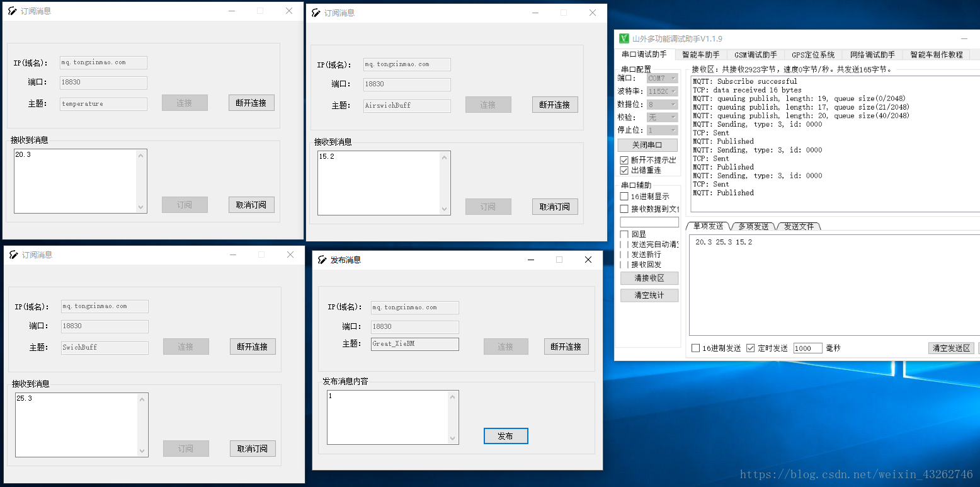Close the 发布消息 window
Viewport: 980px width, 487px height.
[588, 260]
